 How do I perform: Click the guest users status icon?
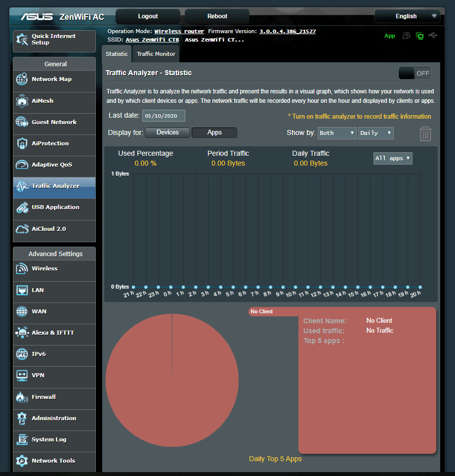[x=406, y=36]
